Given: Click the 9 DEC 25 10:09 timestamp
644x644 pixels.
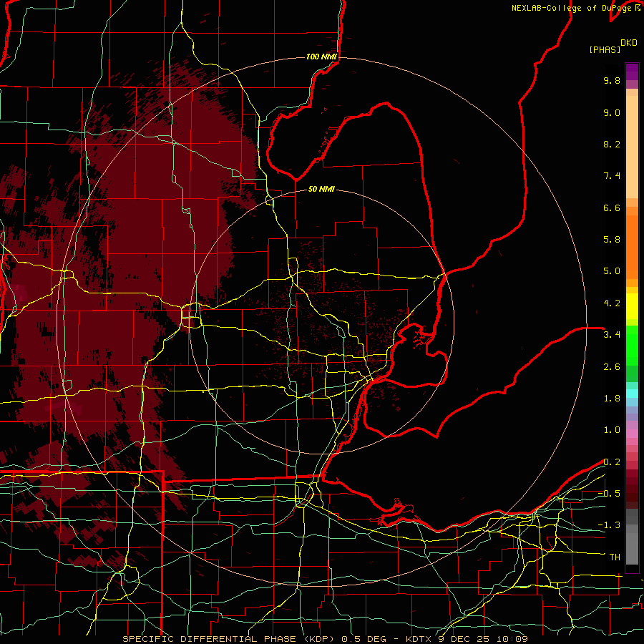Looking at the screenshot, I should click(x=484, y=639).
